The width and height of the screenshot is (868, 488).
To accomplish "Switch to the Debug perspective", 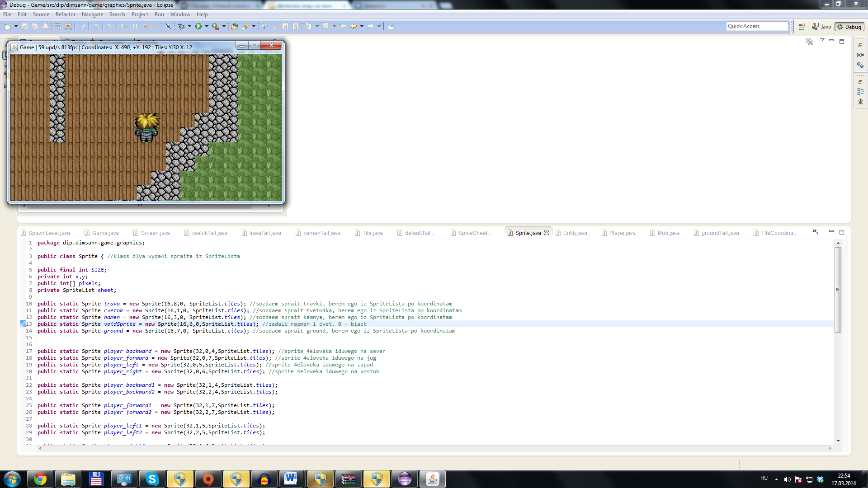I will pyautogui.click(x=849, y=27).
